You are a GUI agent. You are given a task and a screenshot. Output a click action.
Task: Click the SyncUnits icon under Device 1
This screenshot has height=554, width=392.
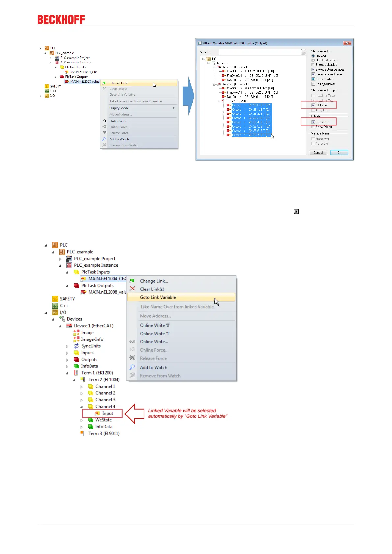pos(76,346)
